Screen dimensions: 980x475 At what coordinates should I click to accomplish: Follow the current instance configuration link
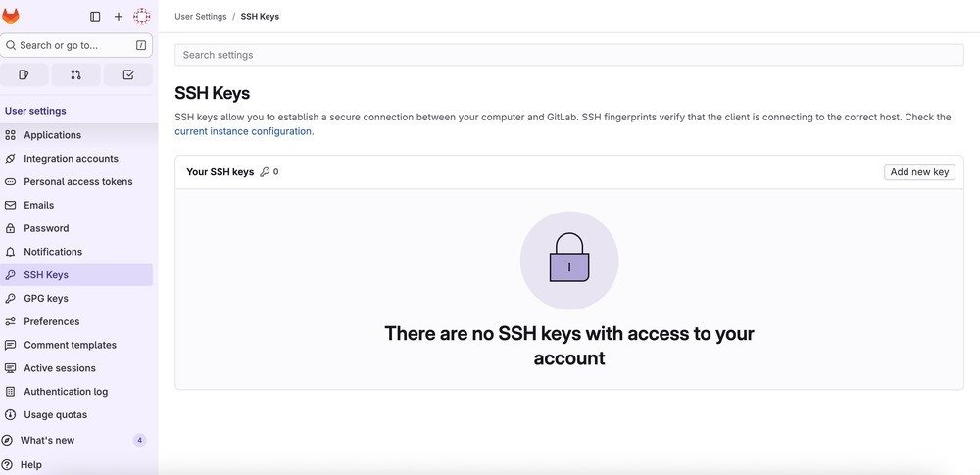tap(243, 131)
